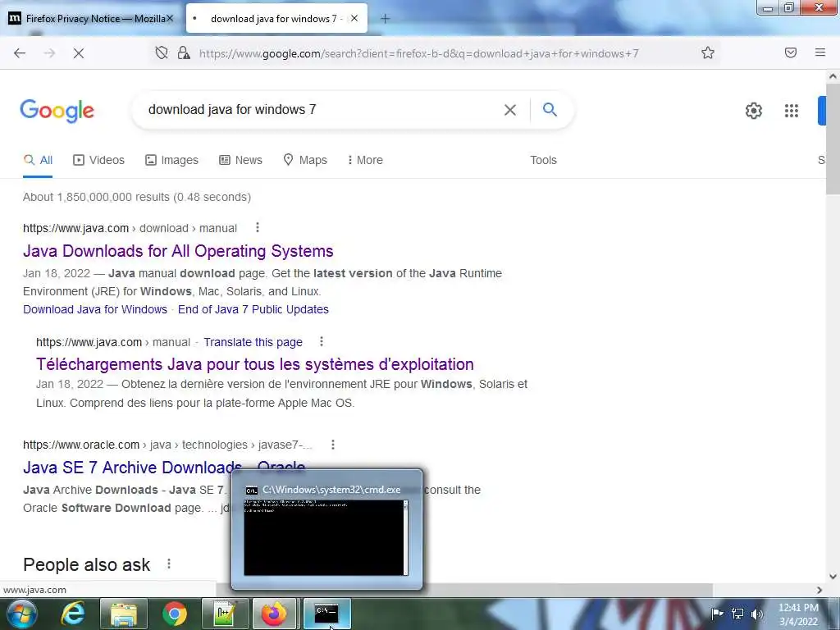
Task: Click the address bar URL
Action: pos(418,53)
